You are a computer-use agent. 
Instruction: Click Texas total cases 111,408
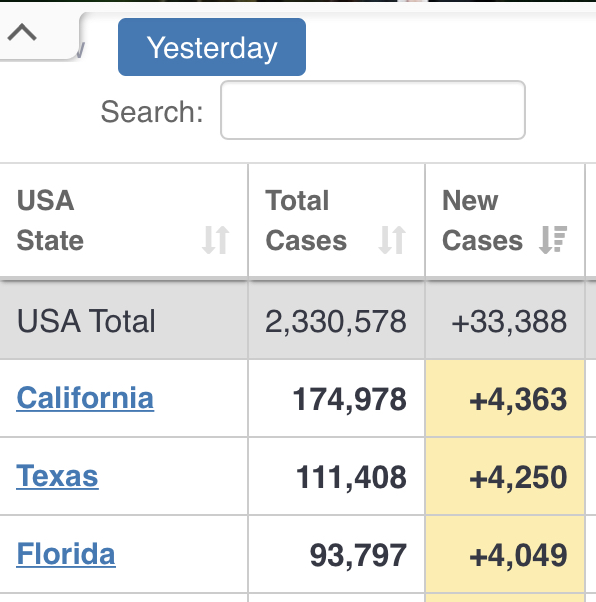coord(351,477)
